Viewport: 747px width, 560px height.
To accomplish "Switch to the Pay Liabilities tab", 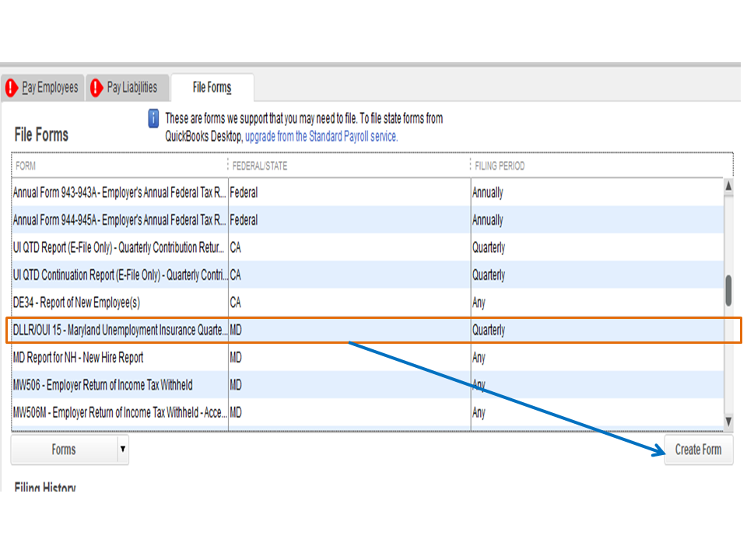I will (132, 88).
